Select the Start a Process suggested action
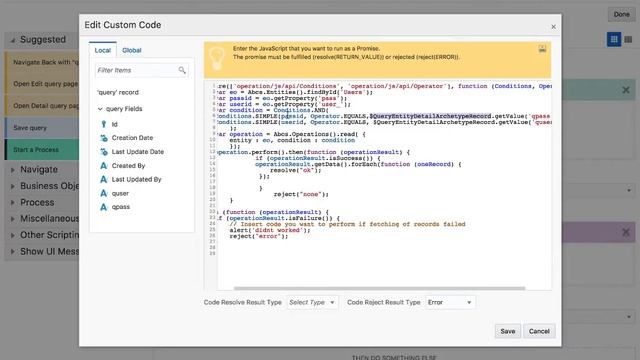Image resolution: width=640 pixels, height=360 pixels. click(x=42, y=150)
